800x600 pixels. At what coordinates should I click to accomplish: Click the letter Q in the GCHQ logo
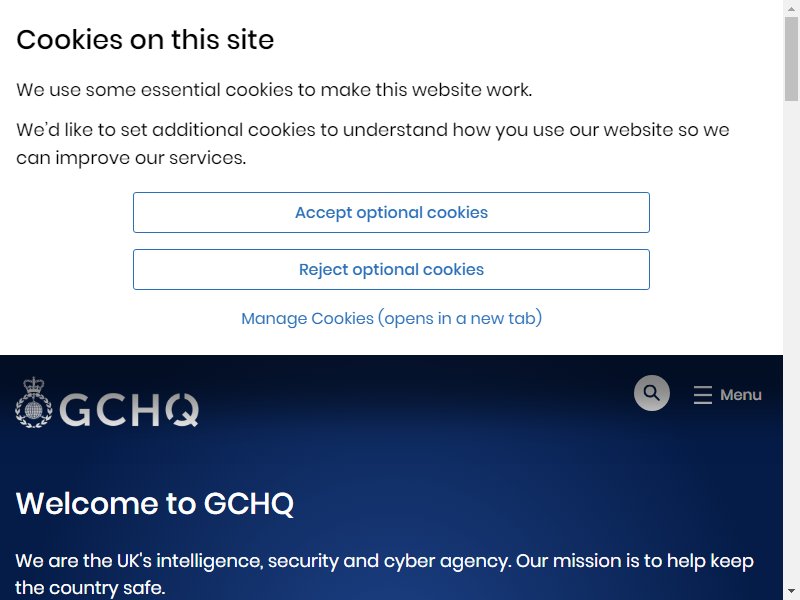click(182, 410)
